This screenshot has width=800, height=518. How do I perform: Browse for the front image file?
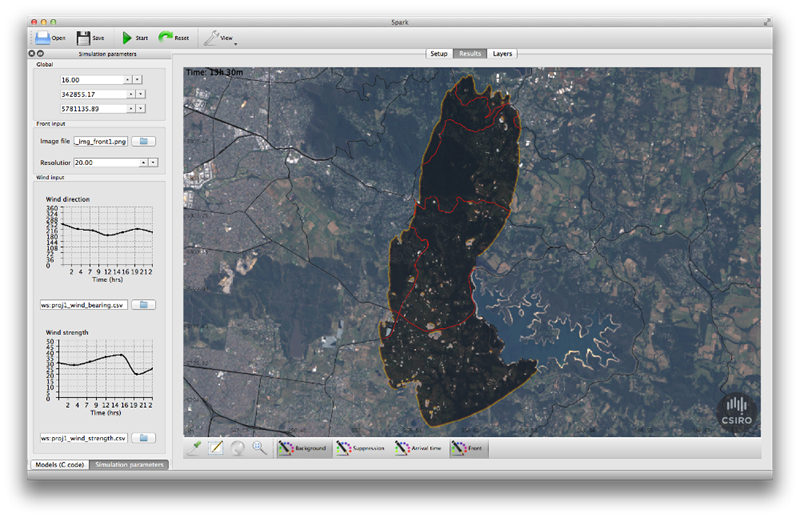tap(143, 141)
